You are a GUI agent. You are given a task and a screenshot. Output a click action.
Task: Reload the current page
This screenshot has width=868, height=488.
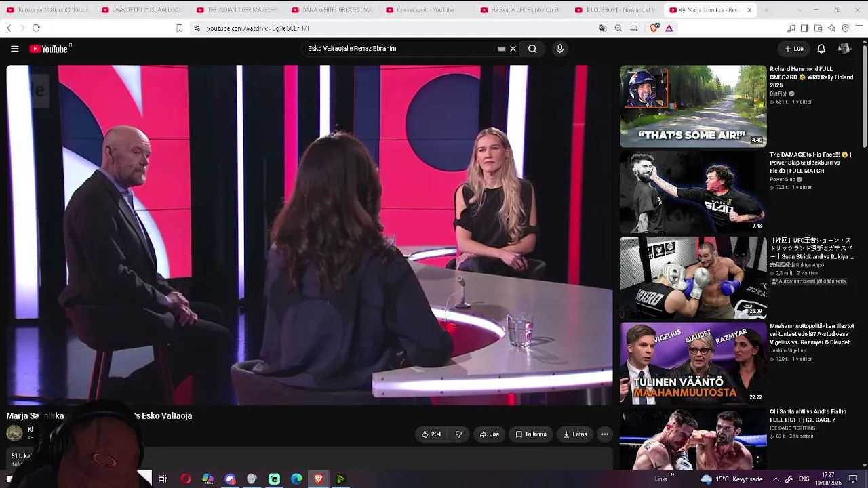36,28
